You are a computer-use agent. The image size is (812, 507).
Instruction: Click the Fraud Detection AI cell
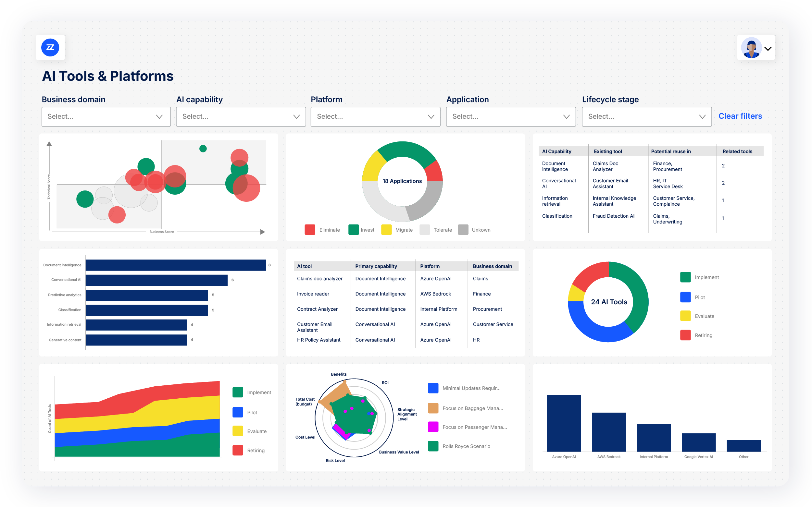[x=613, y=216]
